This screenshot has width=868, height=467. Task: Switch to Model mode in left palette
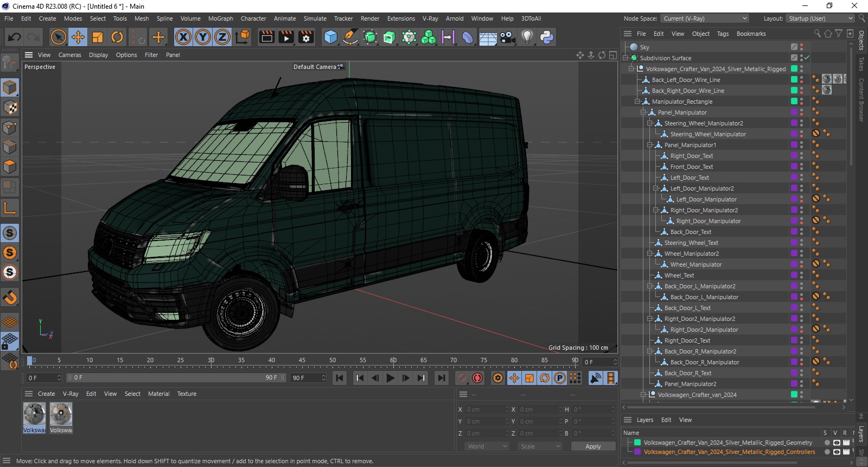pos(10,87)
